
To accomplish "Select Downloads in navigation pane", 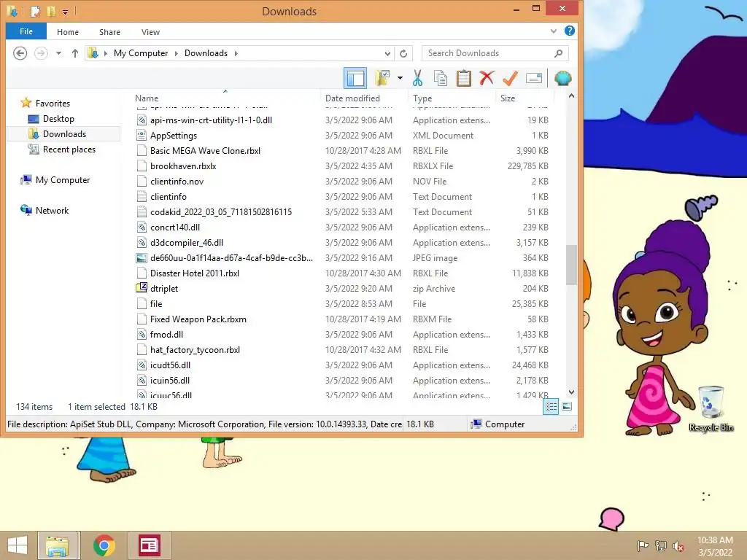I will pos(64,134).
